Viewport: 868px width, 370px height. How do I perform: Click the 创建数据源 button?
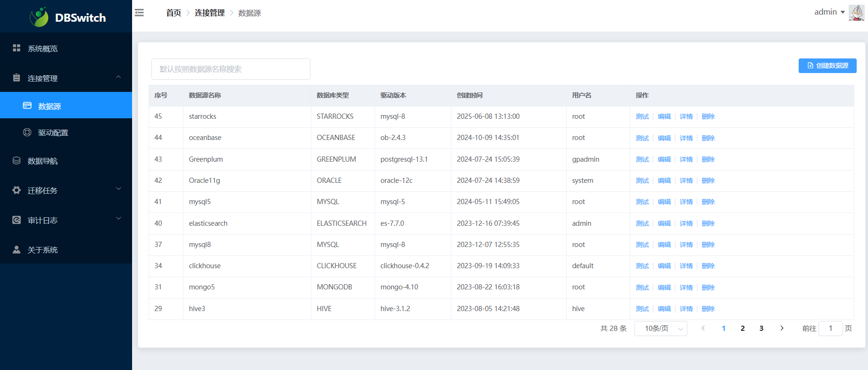tap(827, 66)
